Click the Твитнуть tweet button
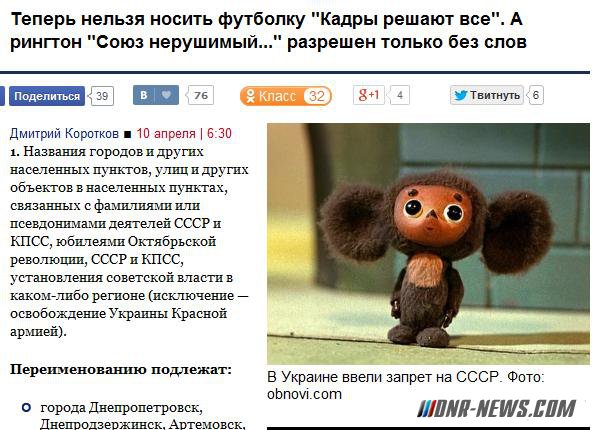 (487, 95)
